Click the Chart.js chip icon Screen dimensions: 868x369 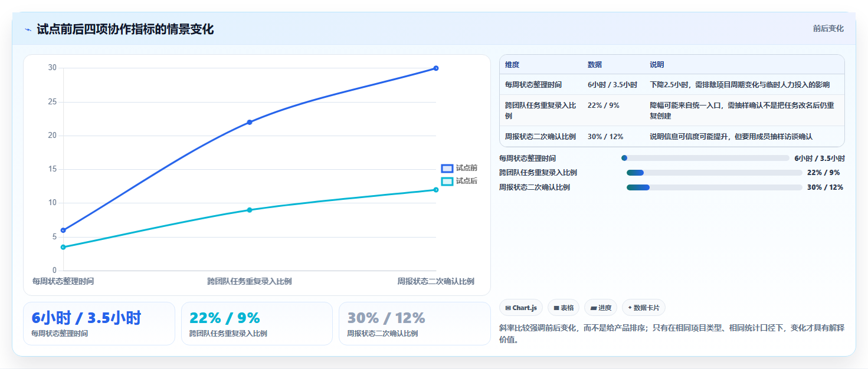point(508,308)
